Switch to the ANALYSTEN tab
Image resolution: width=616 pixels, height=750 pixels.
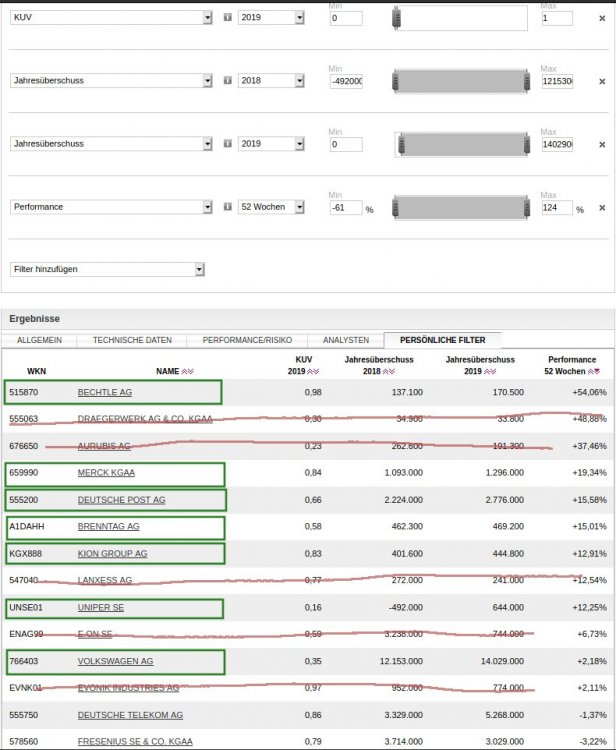346,340
